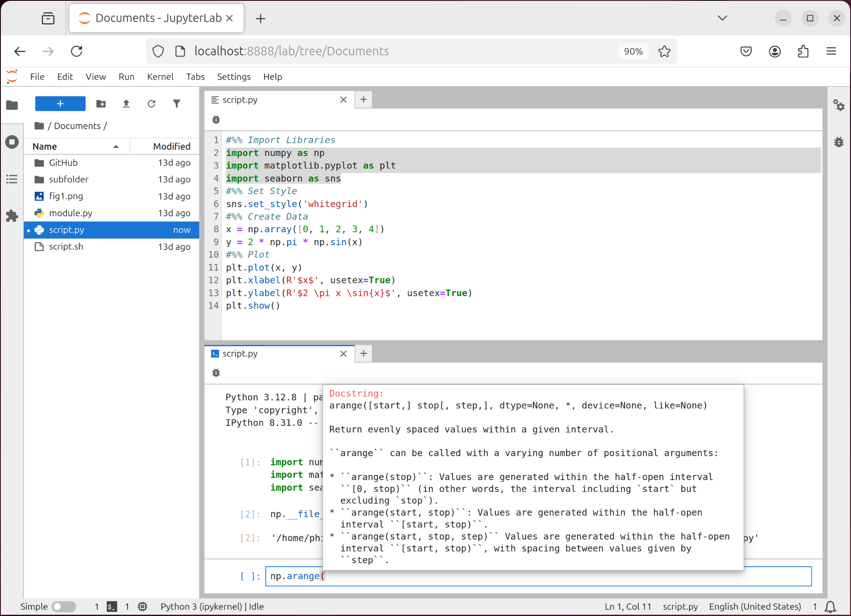Create a new folder in file browser
The height and width of the screenshot is (616, 851).
pos(101,104)
